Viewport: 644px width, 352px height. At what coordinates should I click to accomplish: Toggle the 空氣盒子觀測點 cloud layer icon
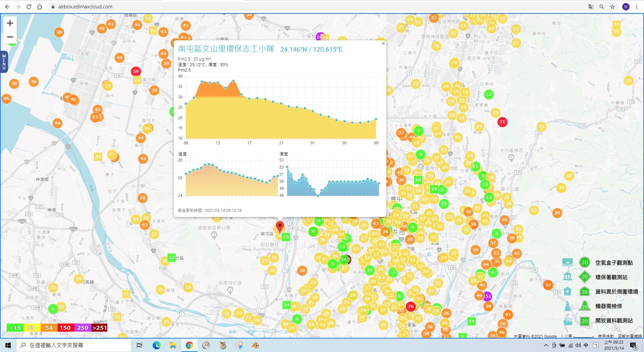(567, 262)
